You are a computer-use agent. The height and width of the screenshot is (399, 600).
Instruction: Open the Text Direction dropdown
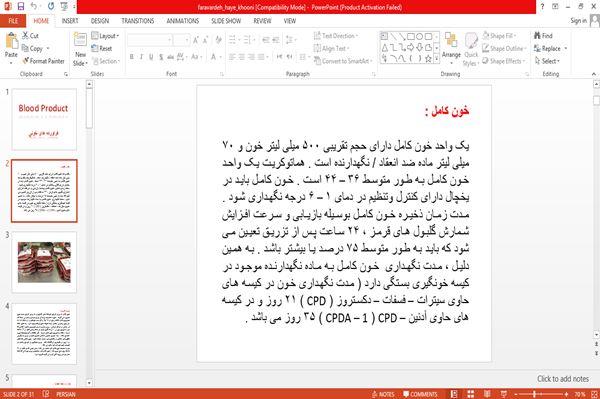click(336, 36)
